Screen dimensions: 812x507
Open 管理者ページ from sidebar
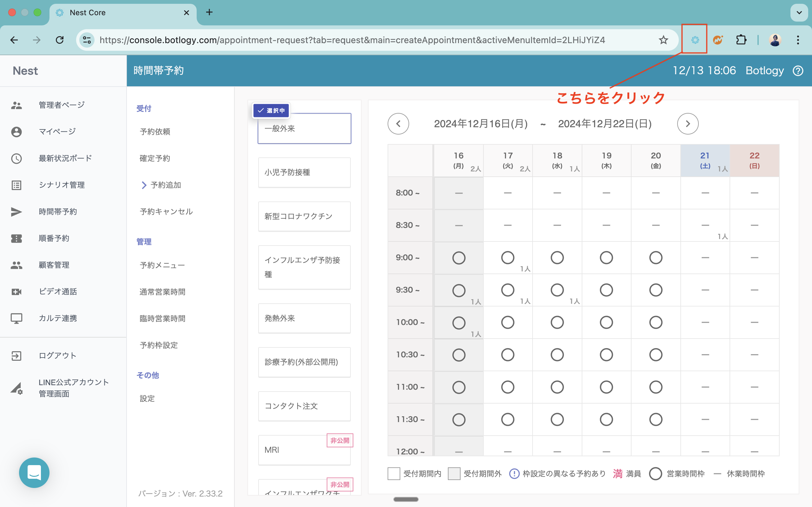(x=61, y=105)
